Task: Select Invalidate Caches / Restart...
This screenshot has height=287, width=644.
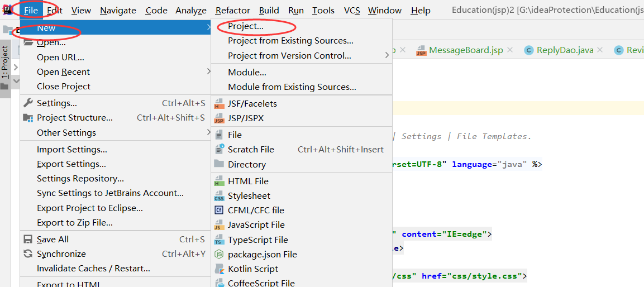Action: click(x=93, y=269)
